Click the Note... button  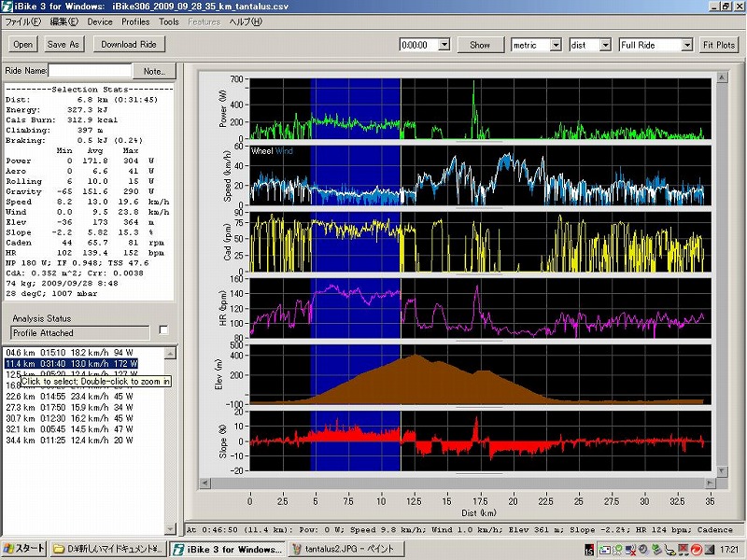click(x=153, y=71)
